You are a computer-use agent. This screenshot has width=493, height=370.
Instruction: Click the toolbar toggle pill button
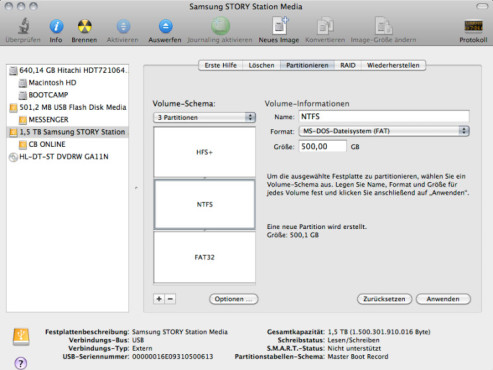pos(482,6)
